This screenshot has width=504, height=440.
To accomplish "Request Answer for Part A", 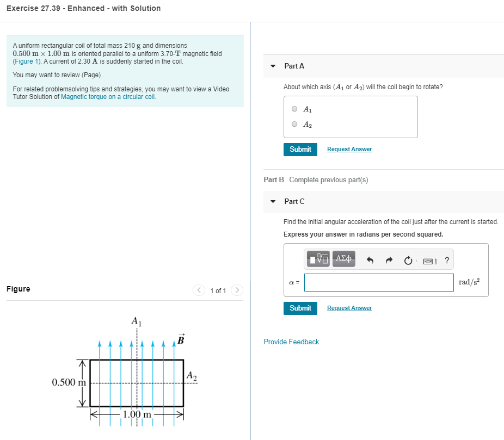I will coord(349,149).
